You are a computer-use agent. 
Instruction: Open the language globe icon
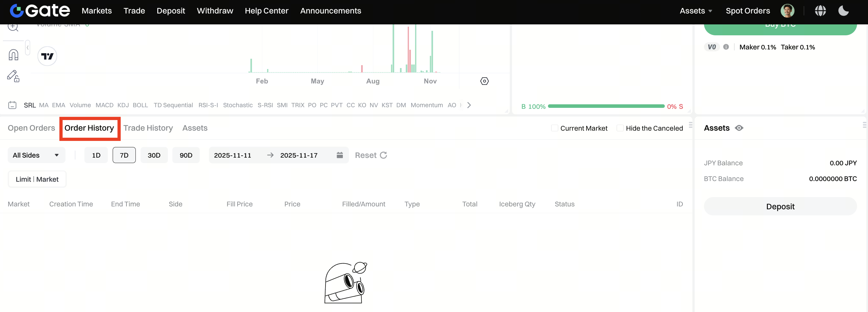click(820, 11)
